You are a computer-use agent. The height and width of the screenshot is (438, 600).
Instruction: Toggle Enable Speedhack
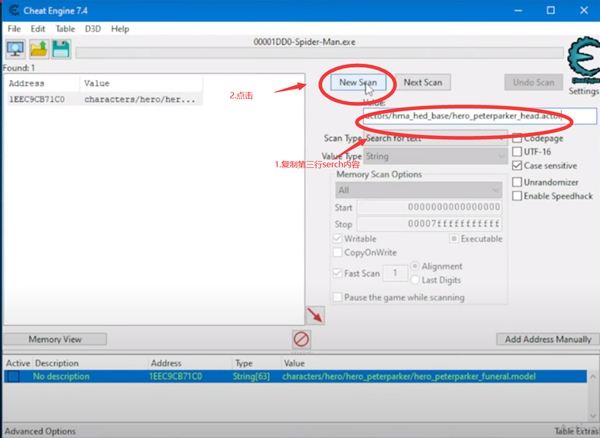(517, 196)
